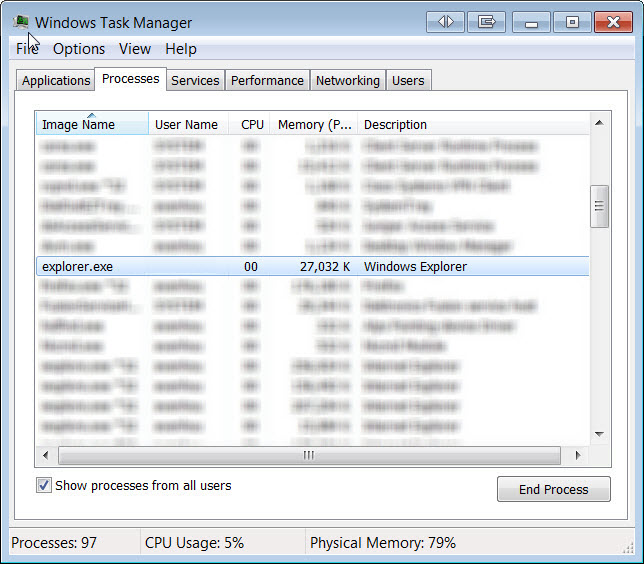
Task: Click the Task Manager title bar icon
Action: point(21,21)
